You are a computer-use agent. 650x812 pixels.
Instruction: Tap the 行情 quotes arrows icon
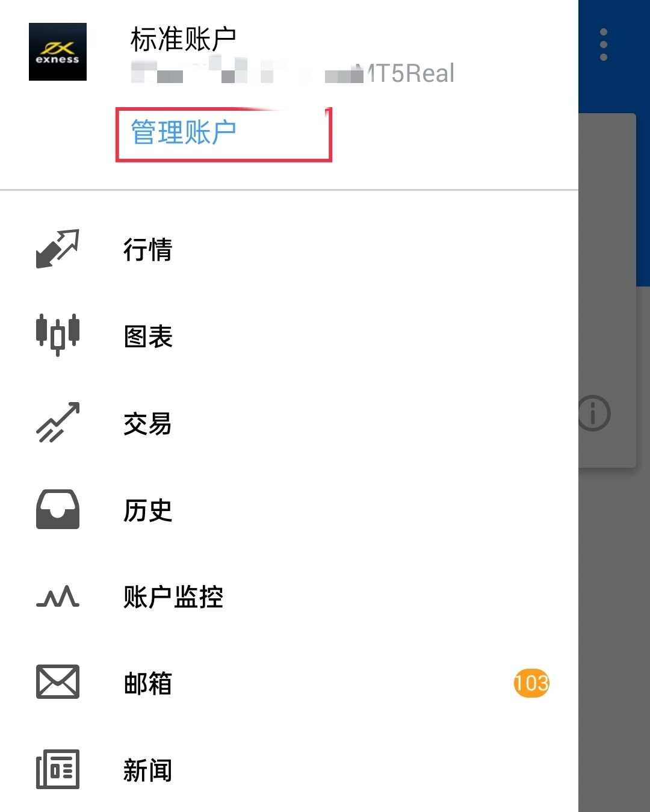pos(58,249)
